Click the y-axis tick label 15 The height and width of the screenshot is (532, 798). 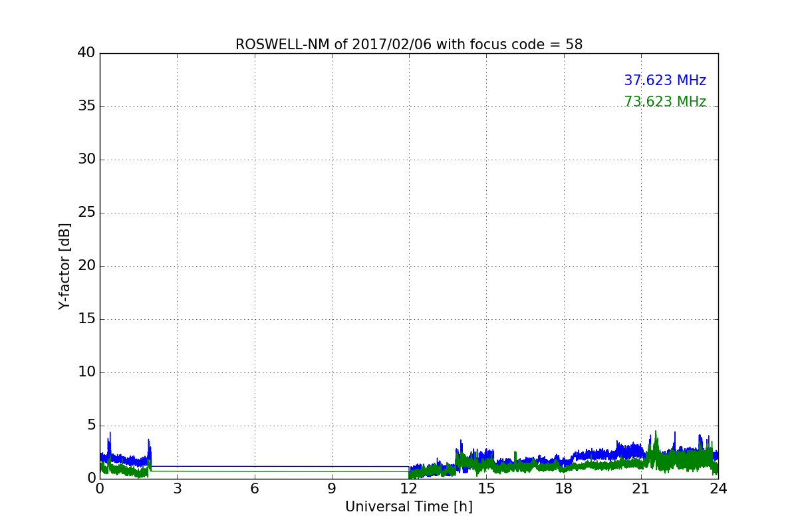point(86,319)
